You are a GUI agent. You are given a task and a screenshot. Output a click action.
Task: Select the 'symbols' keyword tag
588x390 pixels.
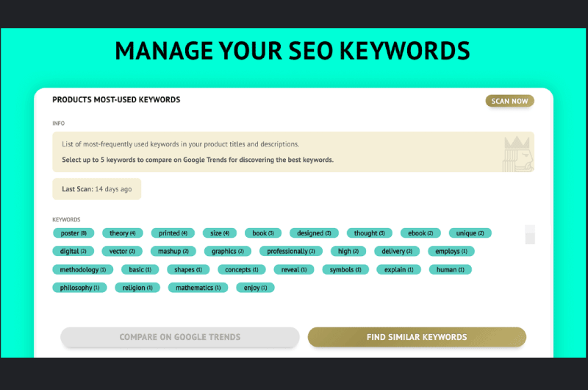(x=345, y=269)
